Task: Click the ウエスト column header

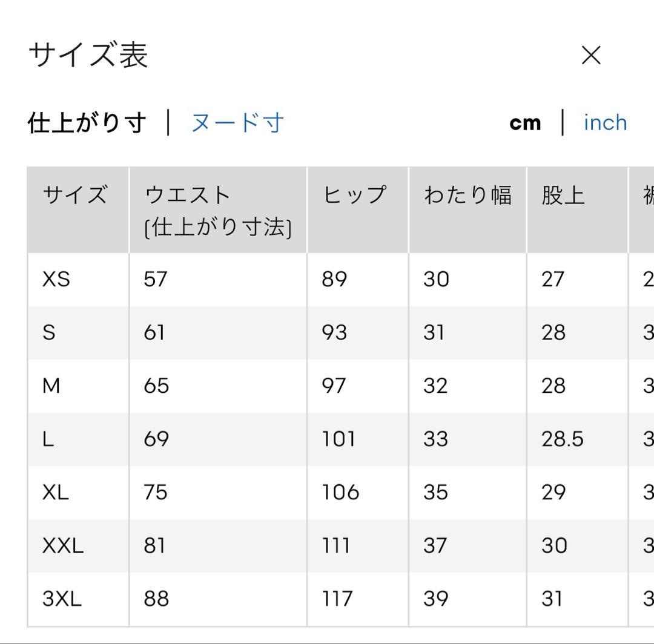Action: [x=188, y=195]
